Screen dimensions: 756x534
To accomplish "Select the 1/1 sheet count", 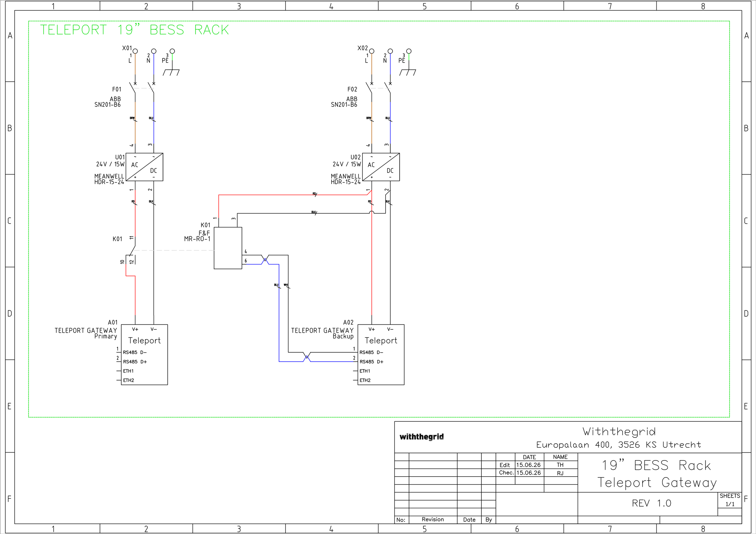I will pos(730,504).
